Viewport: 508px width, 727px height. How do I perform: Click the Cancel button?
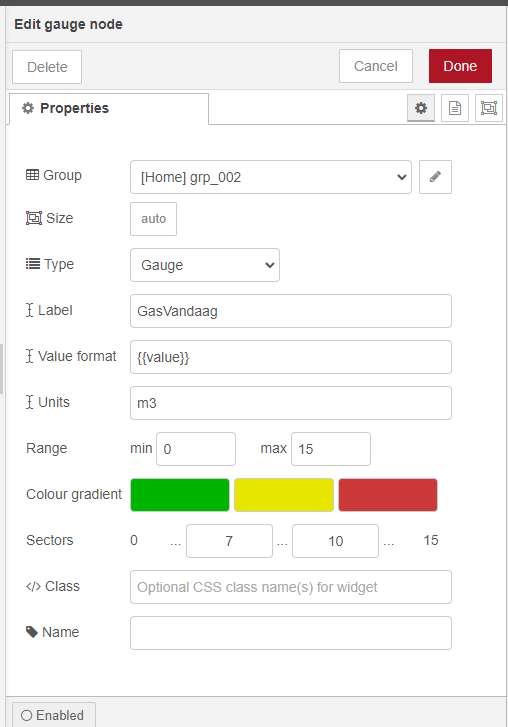[x=376, y=66]
